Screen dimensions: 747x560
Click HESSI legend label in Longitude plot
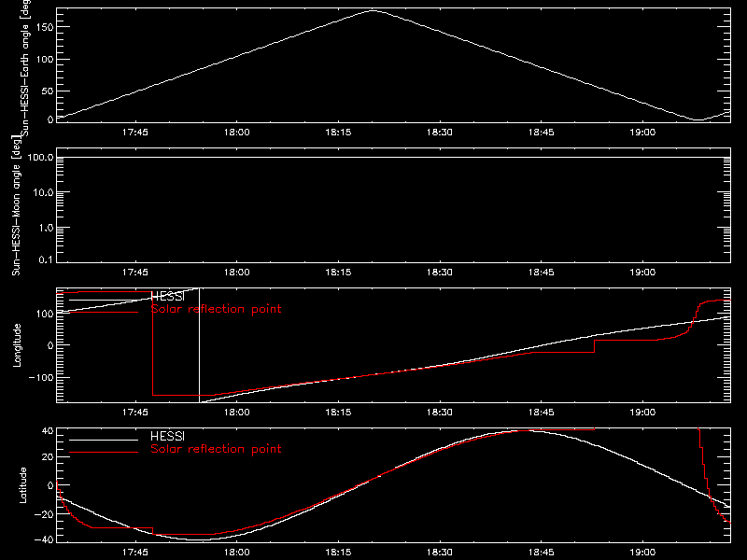coord(167,297)
